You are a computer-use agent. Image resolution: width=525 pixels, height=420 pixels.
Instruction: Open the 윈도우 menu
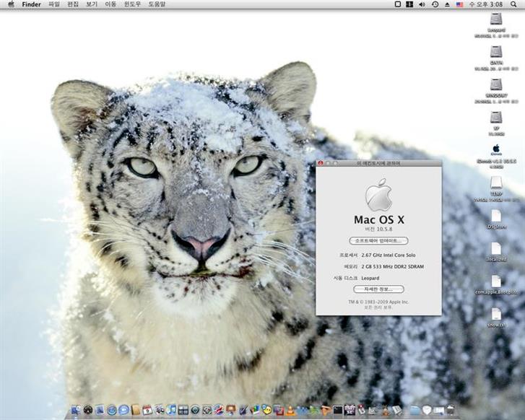coord(132,4)
